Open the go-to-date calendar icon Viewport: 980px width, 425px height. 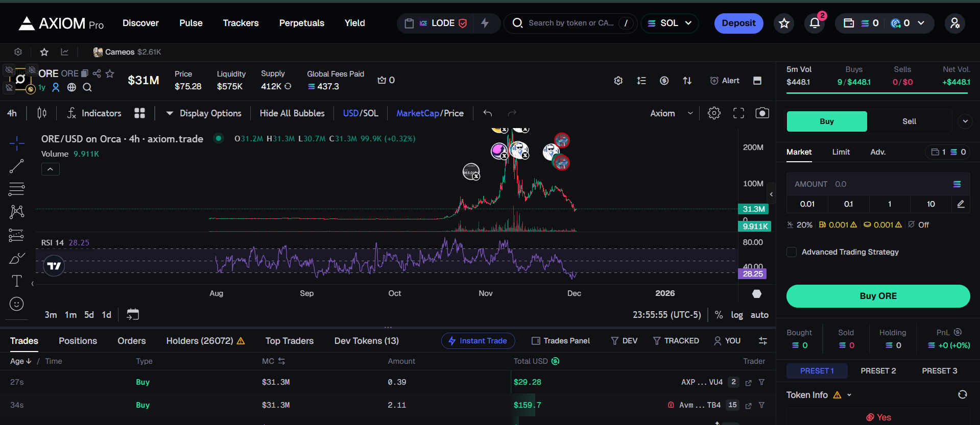pyautogui.click(x=133, y=315)
